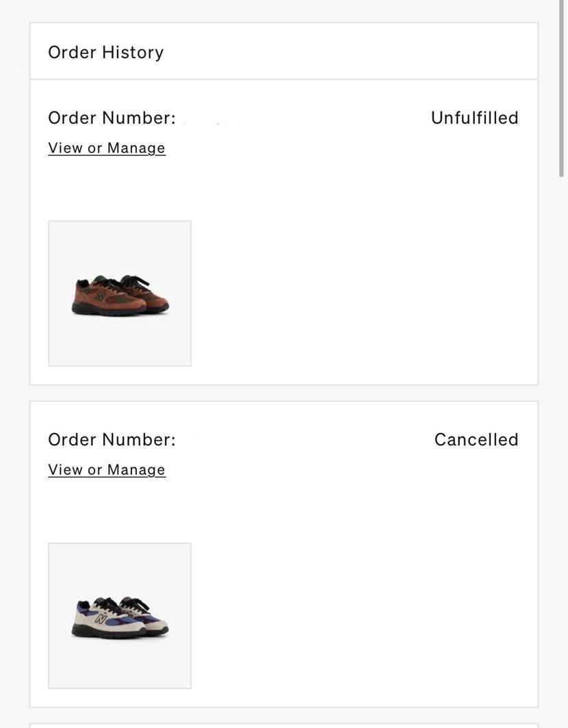Image resolution: width=568 pixels, height=728 pixels.
Task: Open View or Manage for the Unfulfilled order
Action: point(107,148)
